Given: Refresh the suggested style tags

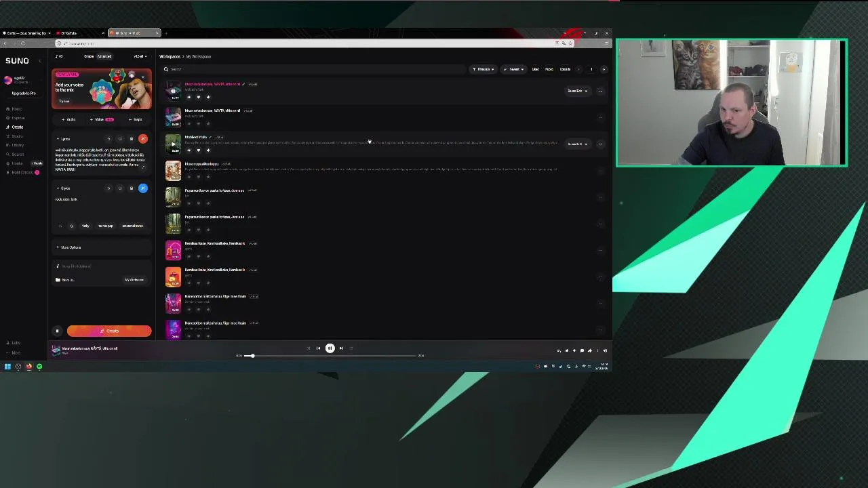Looking at the screenshot, I should pos(71,226).
